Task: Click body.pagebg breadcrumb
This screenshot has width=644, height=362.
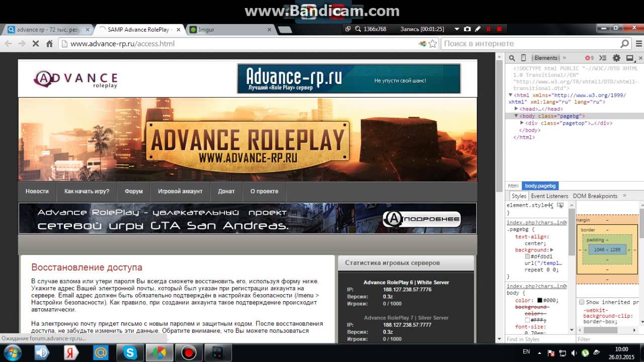Action: [540, 186]
